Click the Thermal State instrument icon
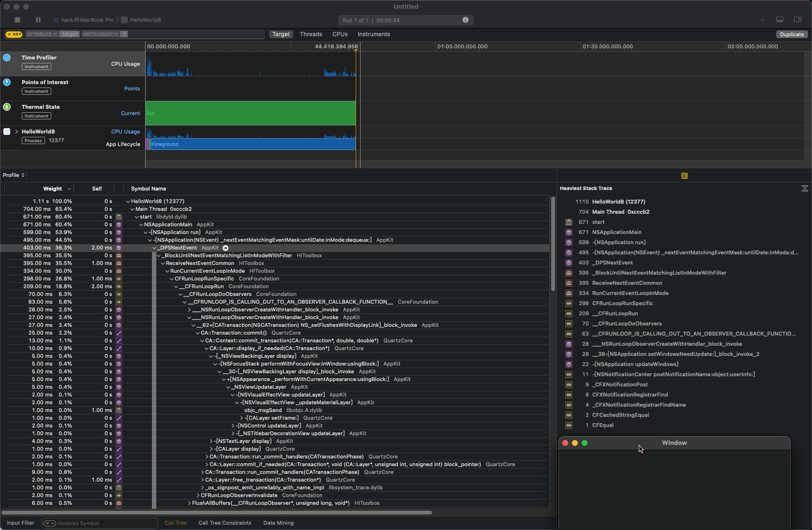This screenshot has width=812, height=530. click(7, 107)
